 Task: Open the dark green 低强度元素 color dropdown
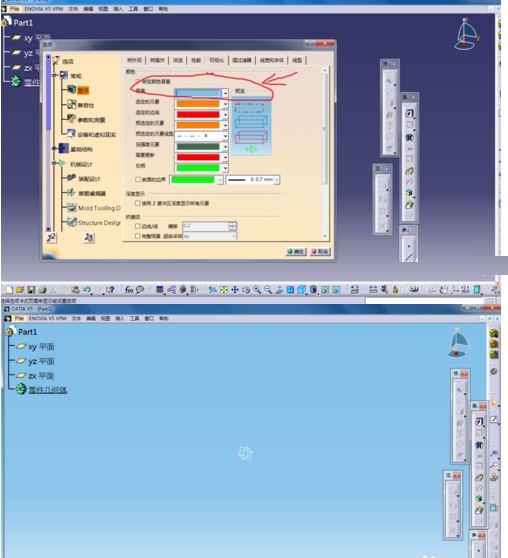225,147
